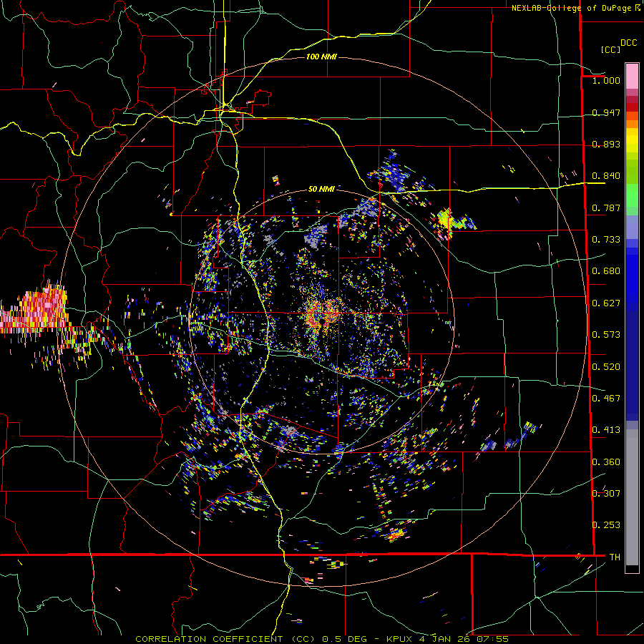This screenshot has width=644, height=644.
Task: Click the 0.787 legend value
Action: [x=606, y=208]
